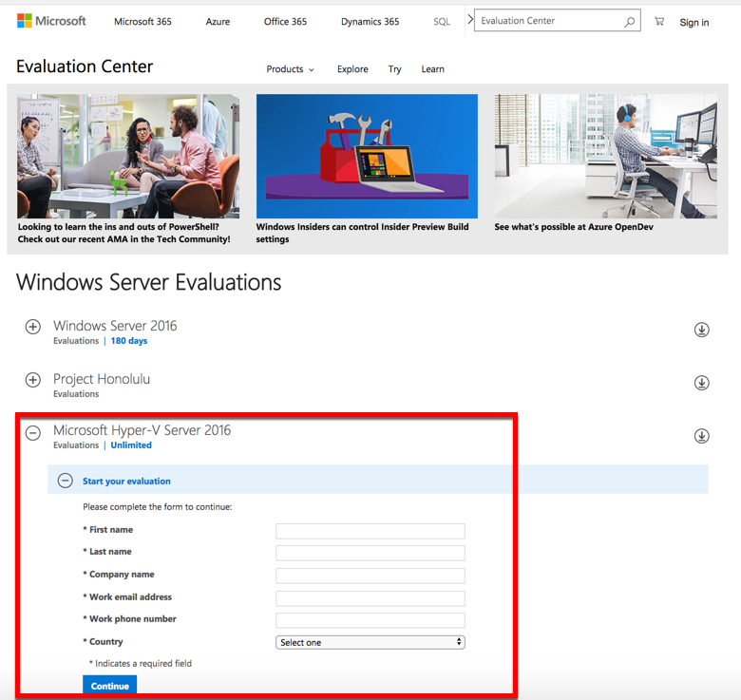Click the Microsoft Hyper-V Server 2016 title

tap(142, 430)
